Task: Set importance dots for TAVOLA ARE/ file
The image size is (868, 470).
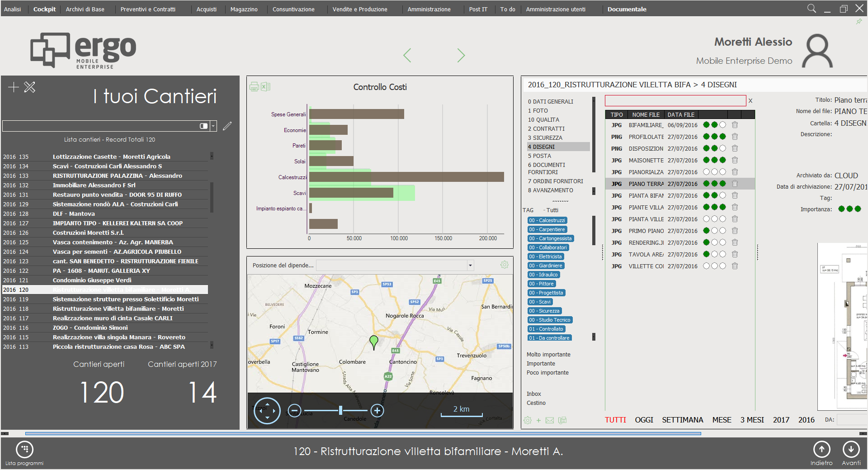Action: (714, 254)
